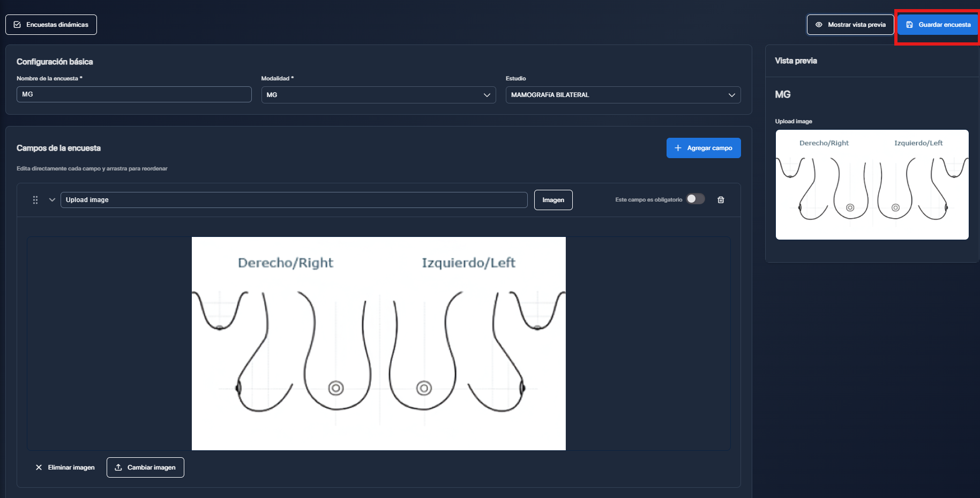Enable the 'Este campo es obligatorio' switch
980x498 pixels.
pyautogui.click(x=695, y=199)
